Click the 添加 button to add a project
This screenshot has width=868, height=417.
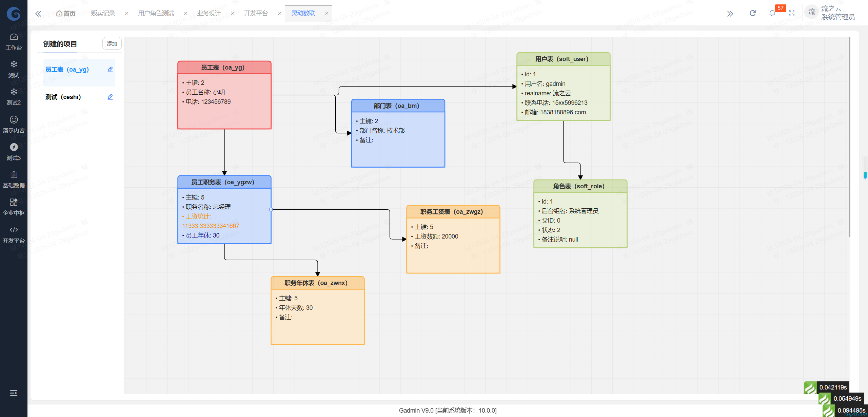tap(112, 43)
